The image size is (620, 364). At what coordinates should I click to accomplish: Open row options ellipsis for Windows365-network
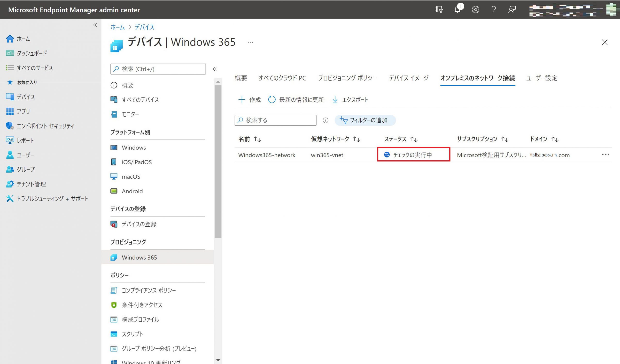[x=605, y=155]
